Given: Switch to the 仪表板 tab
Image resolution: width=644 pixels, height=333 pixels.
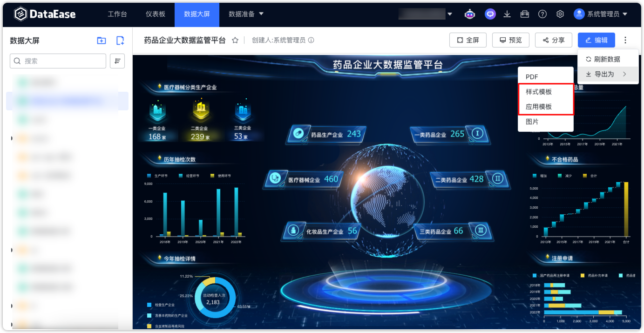Looking at the screenshot, I should 156,14.
